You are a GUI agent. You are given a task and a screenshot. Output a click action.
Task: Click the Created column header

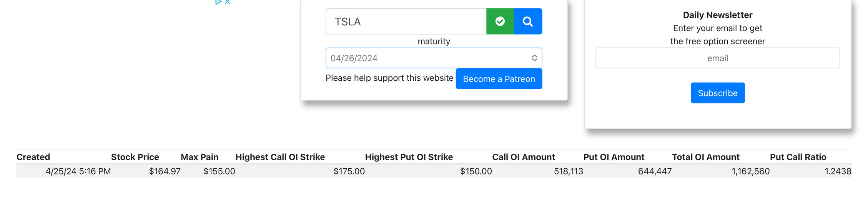[33, 157]
